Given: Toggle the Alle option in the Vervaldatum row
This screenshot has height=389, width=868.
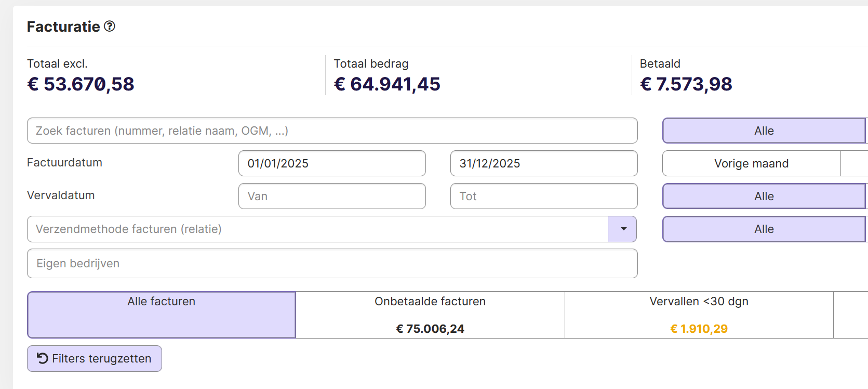Looking at the screenshot, I should [x=764, y=196].
